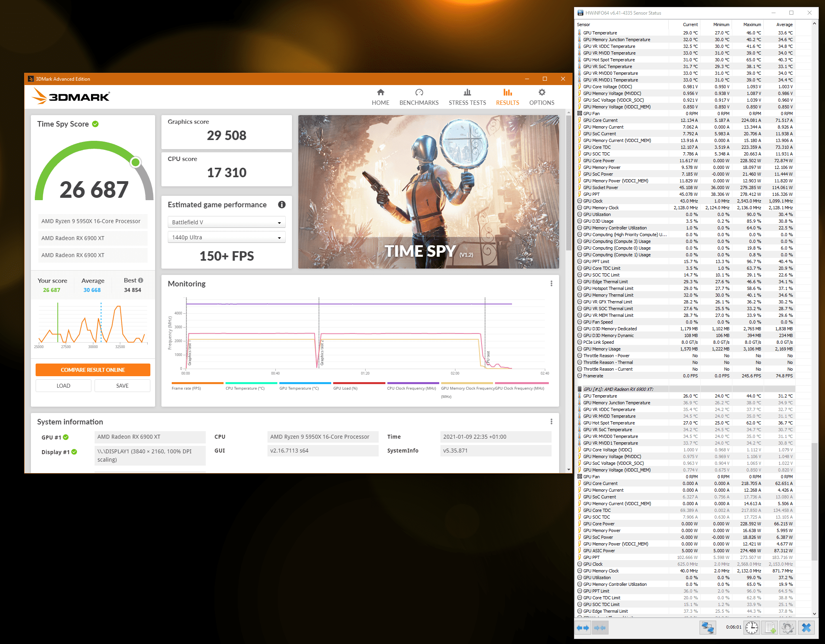
Task: Click the Time Spy benchmark artwork
Action: pyautogui.click(x=429, y=192)
